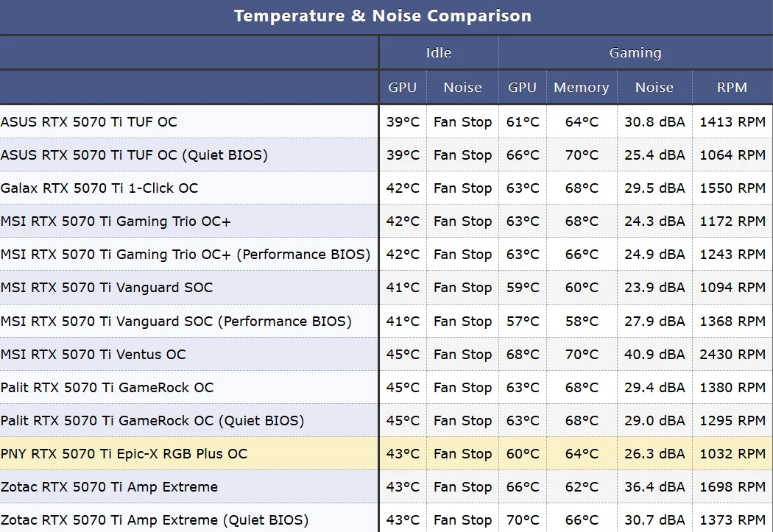Select the 1698 RPM cell for Zotac Amp Extreme
773x532 pixels.
(x=733, y=487)
